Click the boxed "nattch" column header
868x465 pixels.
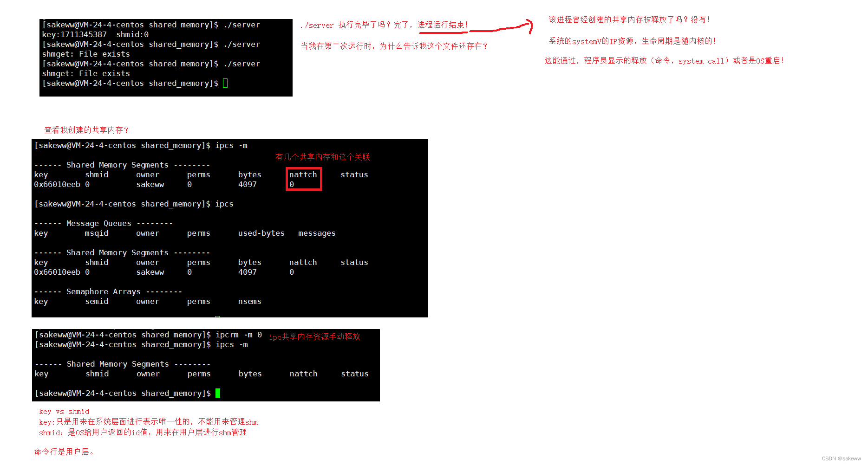[303, 174]
